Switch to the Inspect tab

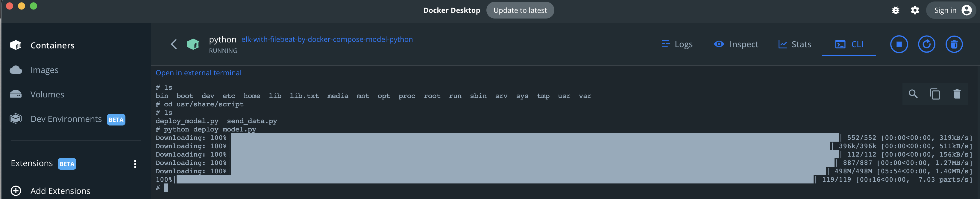coord(736,45)
